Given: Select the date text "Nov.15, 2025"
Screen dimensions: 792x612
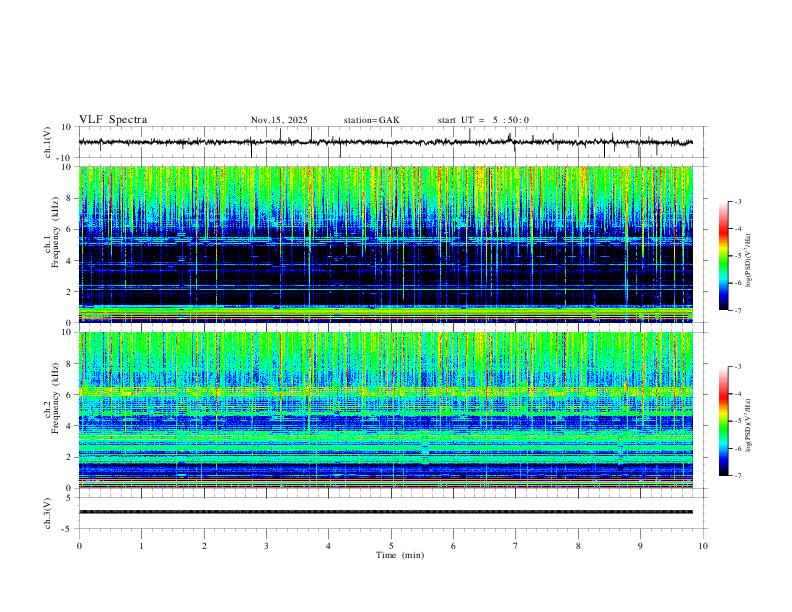Looking at the screenshot, I should click(279, 120).
